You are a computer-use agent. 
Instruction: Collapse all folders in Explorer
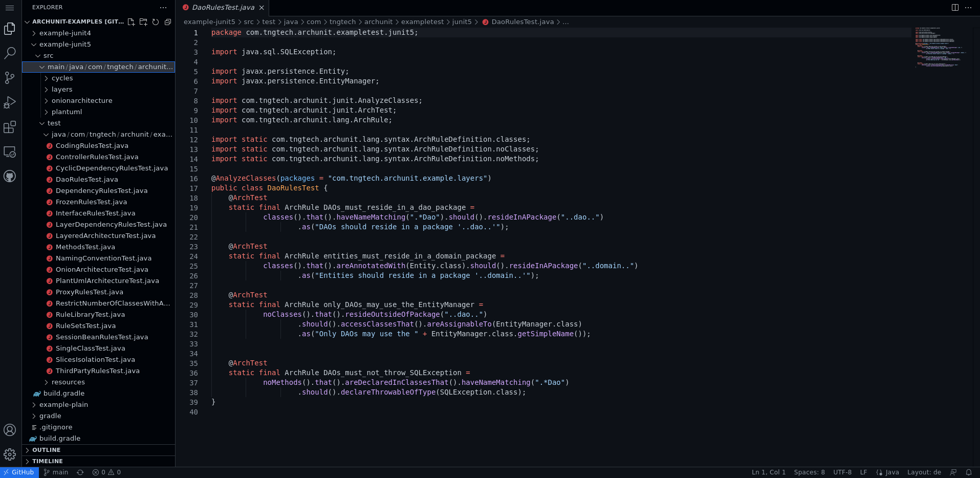pos(168,22)
